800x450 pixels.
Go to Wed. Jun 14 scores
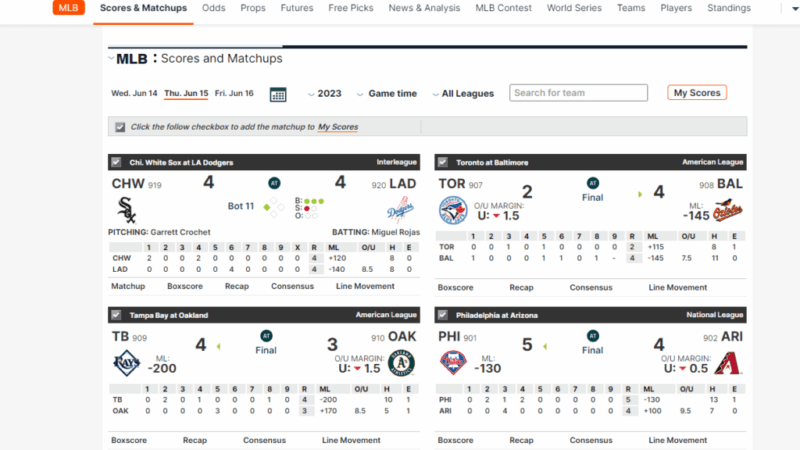(x=134, y=93)
